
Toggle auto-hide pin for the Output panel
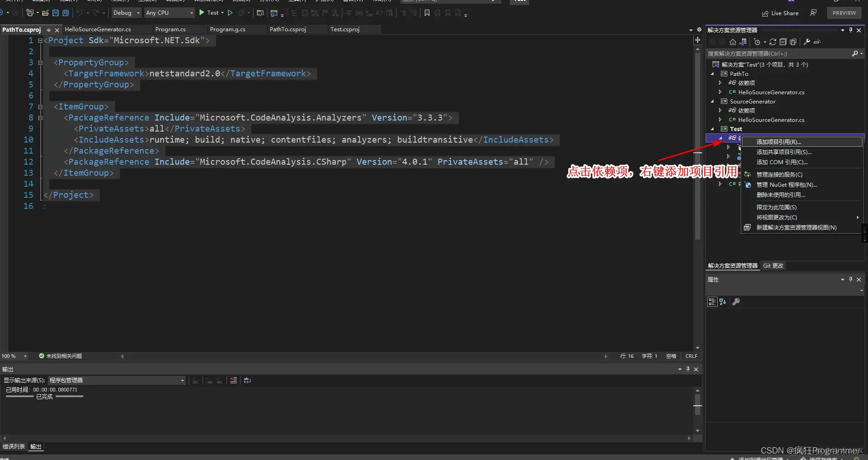point(688,369)
